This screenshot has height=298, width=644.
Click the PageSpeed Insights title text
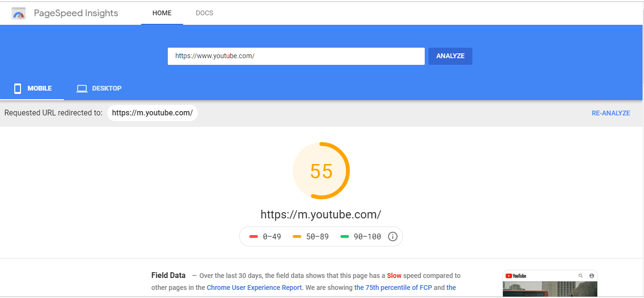(76, 13)
